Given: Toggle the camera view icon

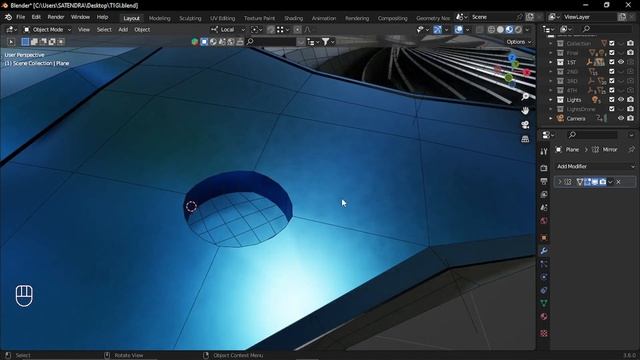Looking at the screenshot, I should click(x=525, y=125).
